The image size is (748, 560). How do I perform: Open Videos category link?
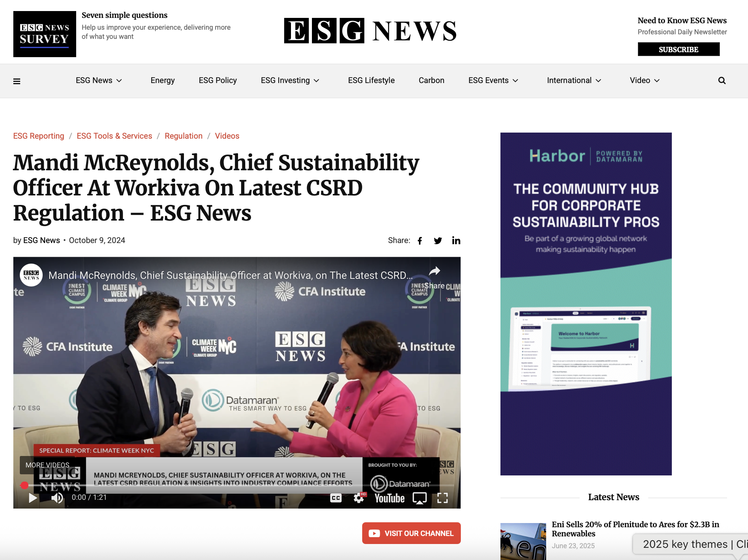click(227, 136)
